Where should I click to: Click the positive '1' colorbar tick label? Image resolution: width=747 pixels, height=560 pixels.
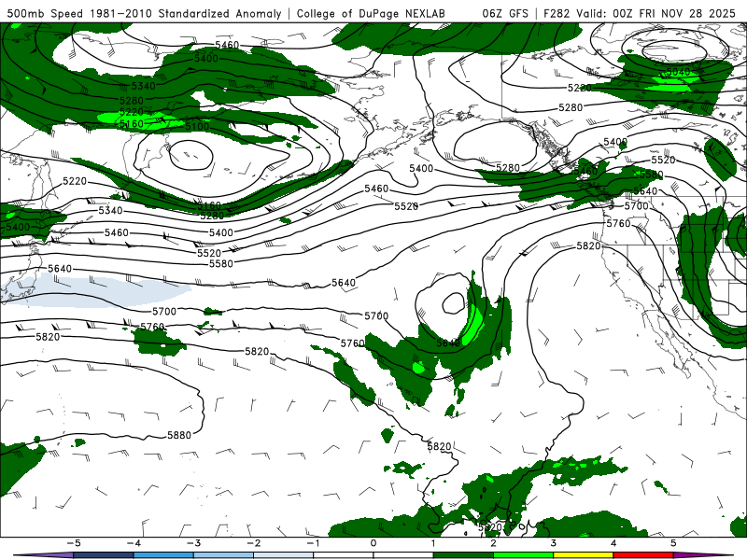(433, 543)
